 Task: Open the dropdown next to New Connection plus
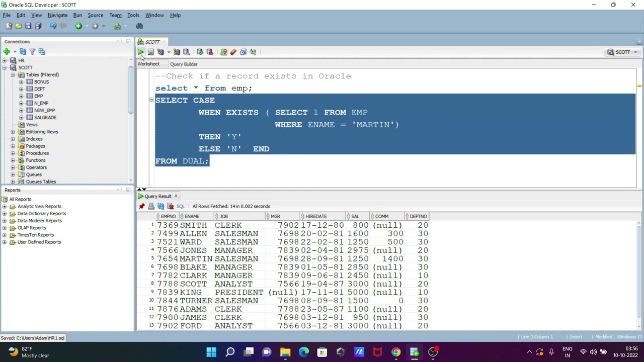(15, 51)
